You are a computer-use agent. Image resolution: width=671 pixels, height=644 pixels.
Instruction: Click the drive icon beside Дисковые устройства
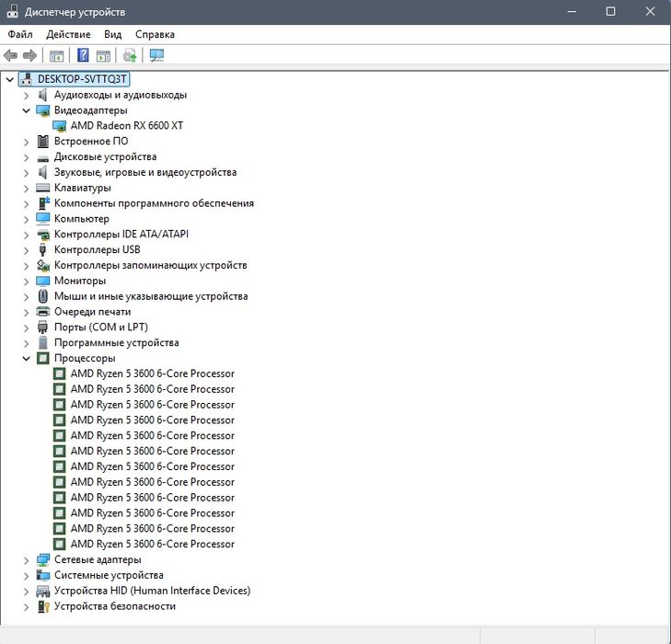[42, 158]
